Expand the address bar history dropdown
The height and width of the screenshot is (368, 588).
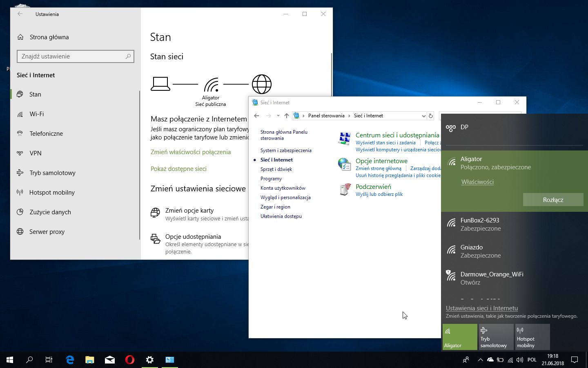click(x=423, y=116)
